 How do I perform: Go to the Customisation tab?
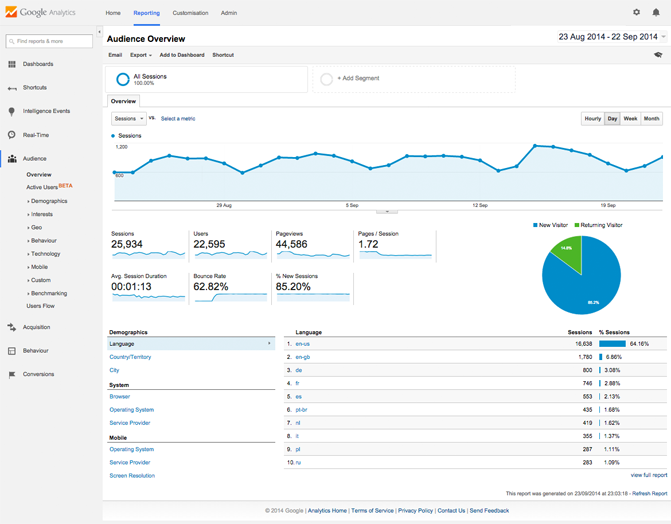[190, 13]
